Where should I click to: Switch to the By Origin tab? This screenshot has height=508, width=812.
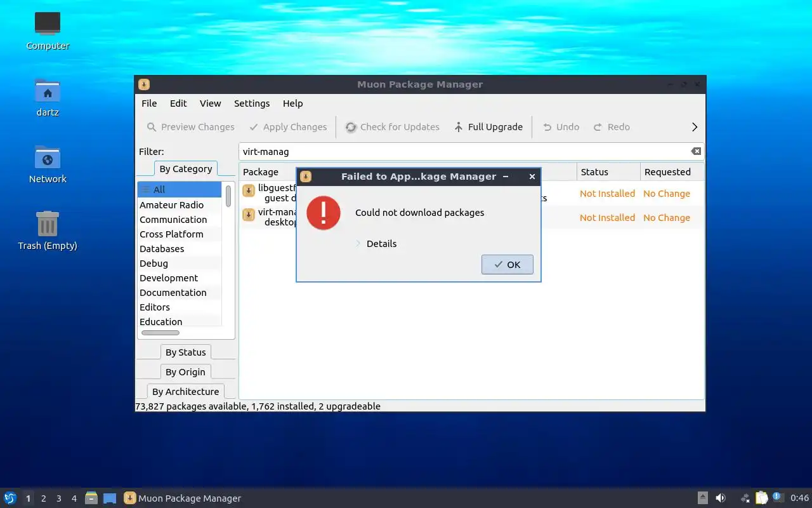186,372
